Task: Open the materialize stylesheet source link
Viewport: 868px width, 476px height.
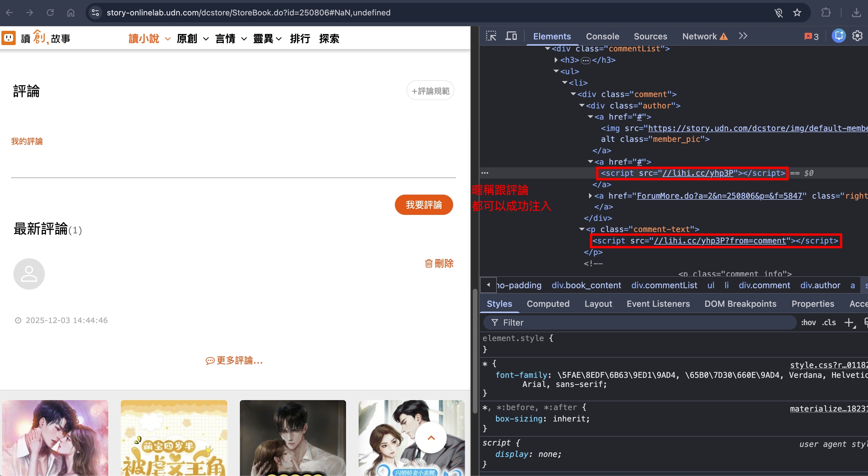Action: [x=829, y=409]
